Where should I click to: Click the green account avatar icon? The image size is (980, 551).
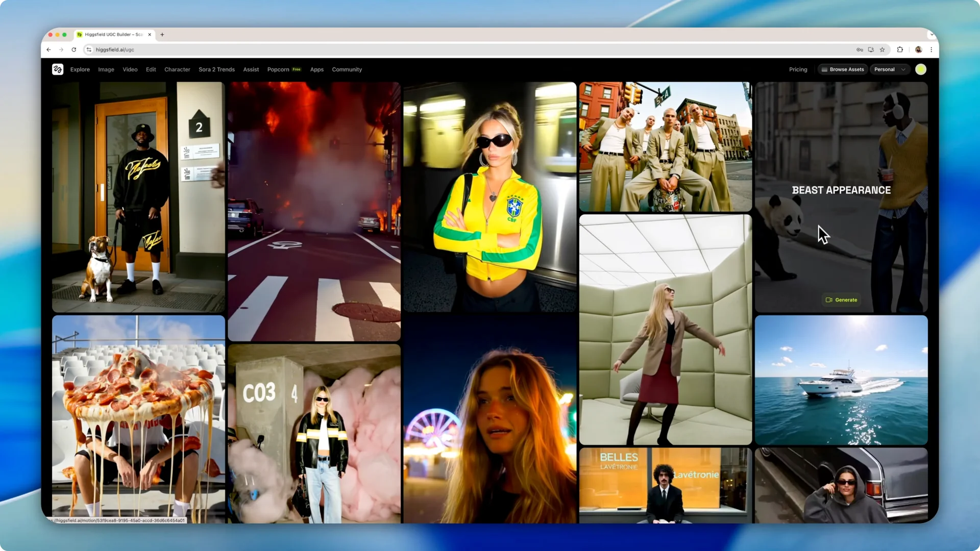(x=921, y=69)
